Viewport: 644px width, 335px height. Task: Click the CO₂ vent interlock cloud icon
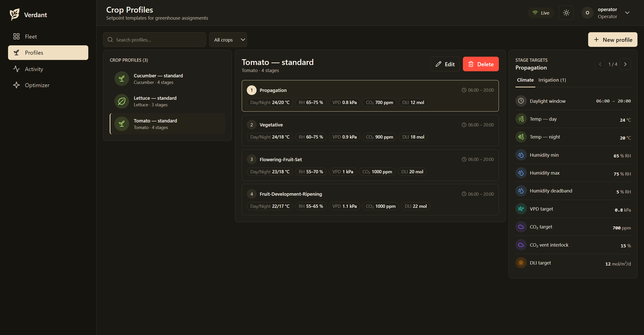pos(521,245)
